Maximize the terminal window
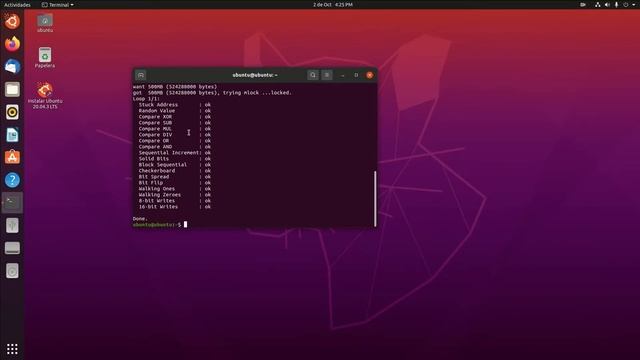640x360 pixels. coord(356,75)
